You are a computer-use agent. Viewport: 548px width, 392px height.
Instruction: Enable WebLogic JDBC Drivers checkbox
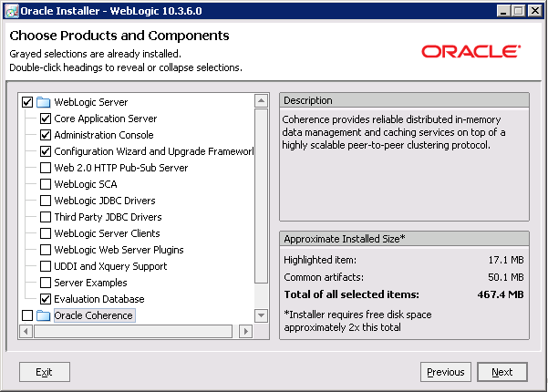tap(46, 201)
